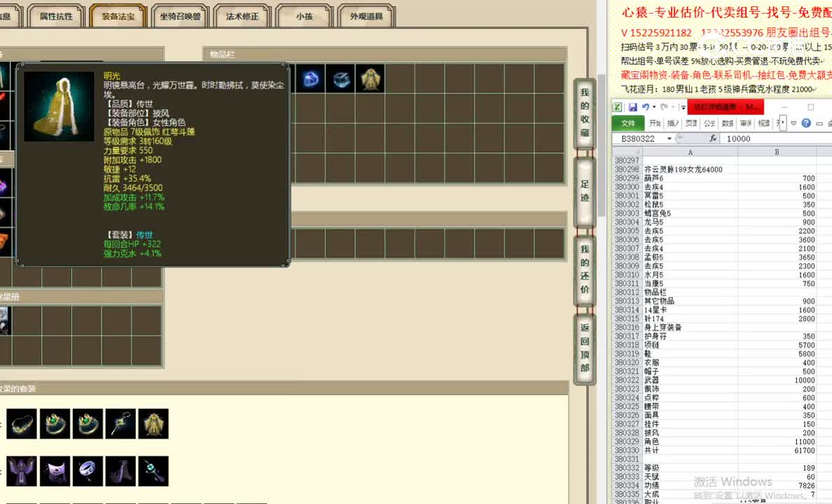
Task: Click the web page vertical scrollbar
Action: point(602,146)
